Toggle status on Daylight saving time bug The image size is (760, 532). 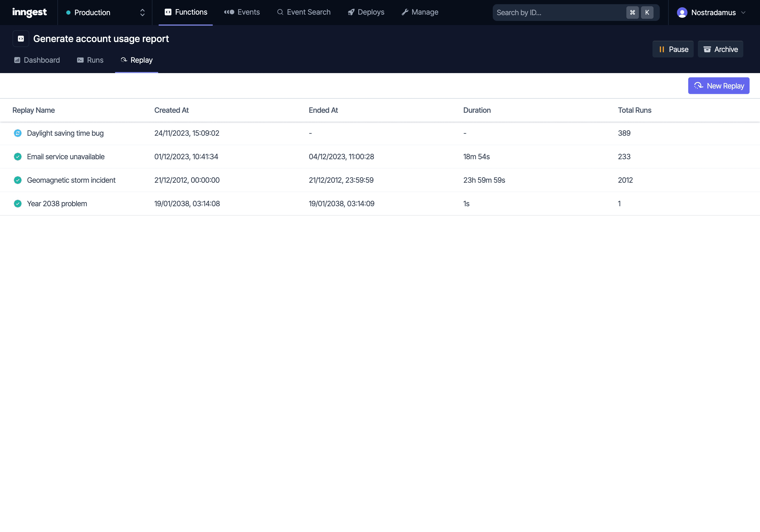pyautogui.click(x=19, y=133)
